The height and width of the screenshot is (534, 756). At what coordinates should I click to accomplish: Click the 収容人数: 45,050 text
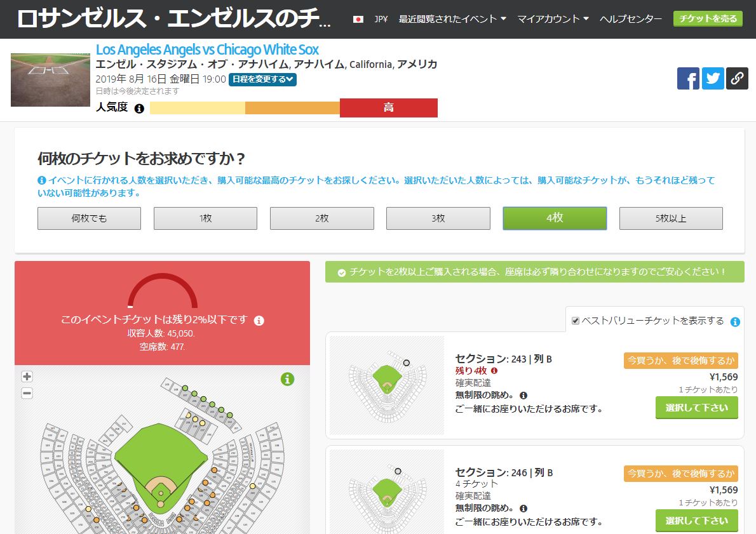coord(161,333)
